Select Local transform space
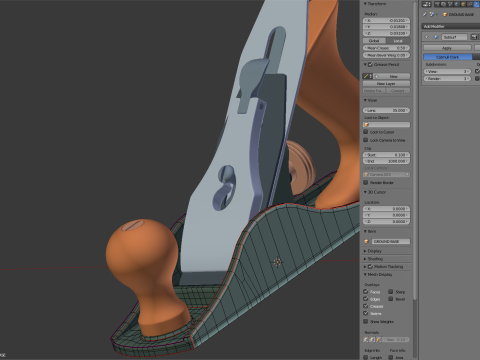This screenshot has width=480, height=360. [398, 41]
